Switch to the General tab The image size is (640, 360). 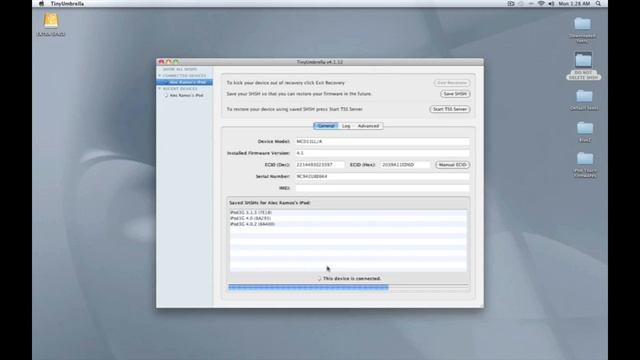click(326, 126)
